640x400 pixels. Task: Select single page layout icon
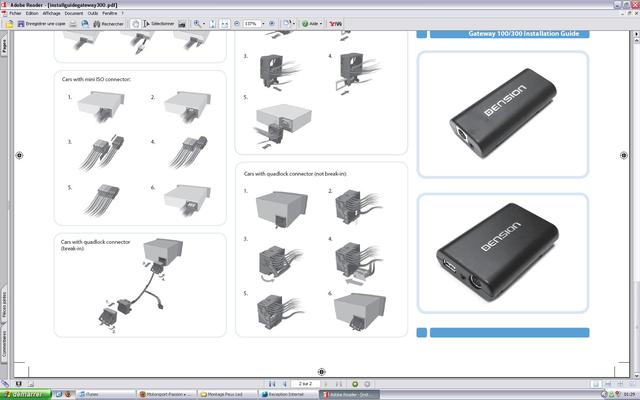click(596, 384)
